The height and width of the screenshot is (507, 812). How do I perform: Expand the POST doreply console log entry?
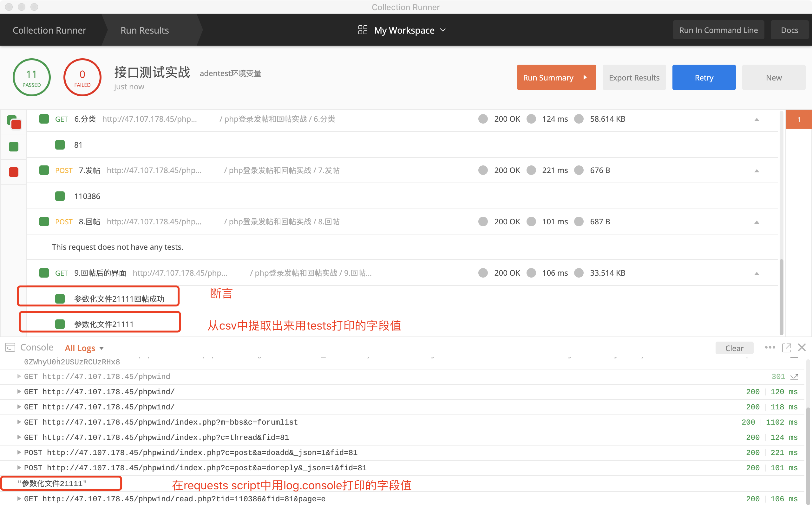point(19,468)
